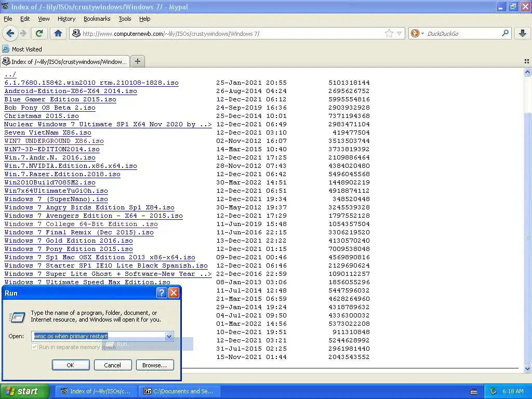Click the page scrollbar down arrow
532x399 pixels.
click(x=527, y=368)
